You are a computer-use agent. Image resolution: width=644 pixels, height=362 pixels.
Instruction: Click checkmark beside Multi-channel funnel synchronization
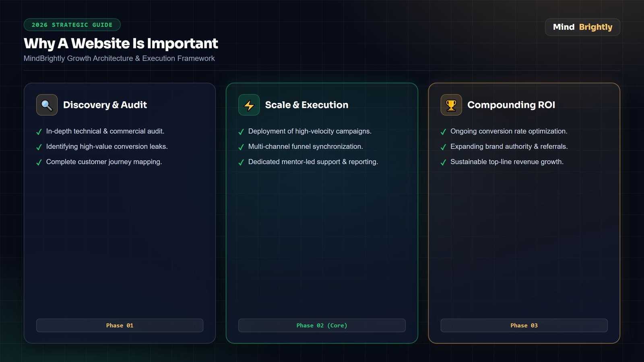tap(241, 147)
